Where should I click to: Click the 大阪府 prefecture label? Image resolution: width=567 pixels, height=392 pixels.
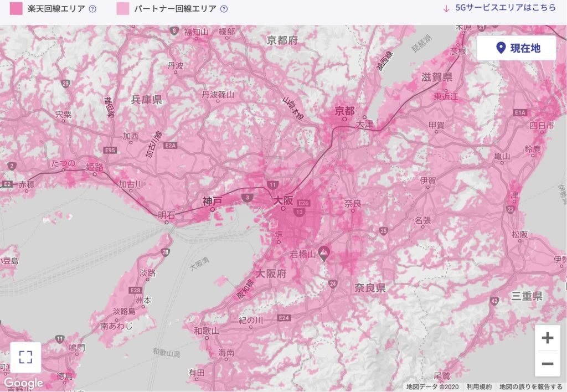coord(271,274)
